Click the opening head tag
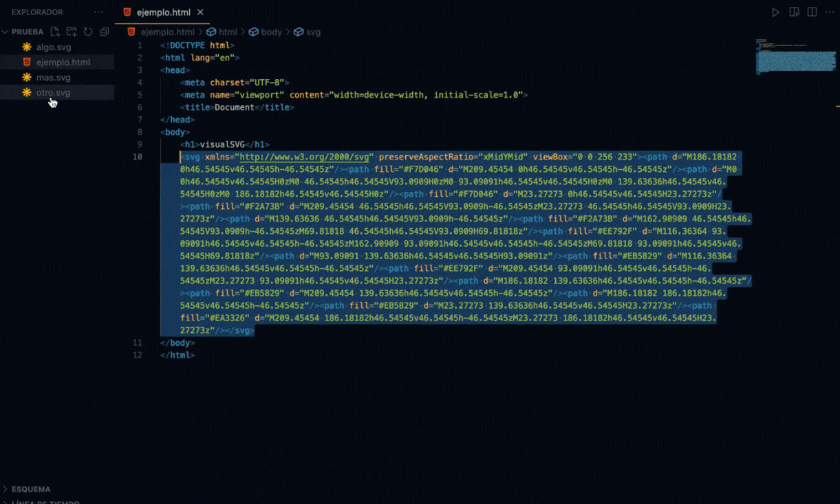 click(175, 70)
